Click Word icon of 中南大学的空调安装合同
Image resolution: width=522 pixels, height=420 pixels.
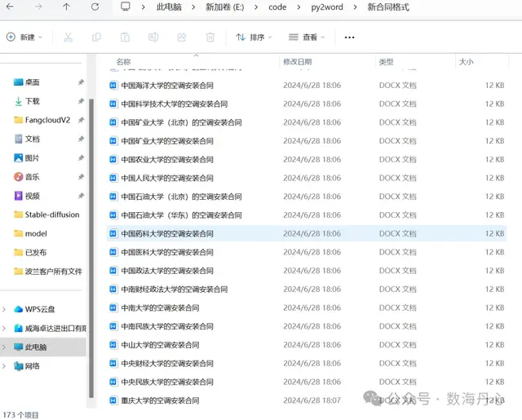point(113,307)
